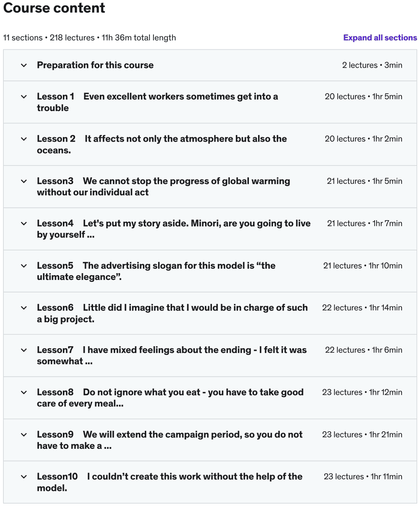The image size is (420, 509).
Task: Open 'Even excellent workers sometimes get into a trouble' section
Action: click(x=180, y=97)
